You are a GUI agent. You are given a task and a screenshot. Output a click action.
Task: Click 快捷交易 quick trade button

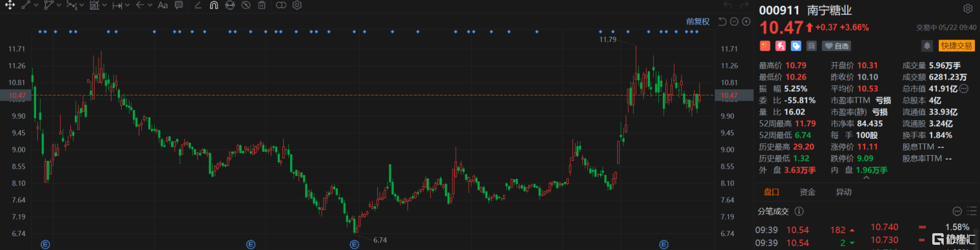click(956, 46)
